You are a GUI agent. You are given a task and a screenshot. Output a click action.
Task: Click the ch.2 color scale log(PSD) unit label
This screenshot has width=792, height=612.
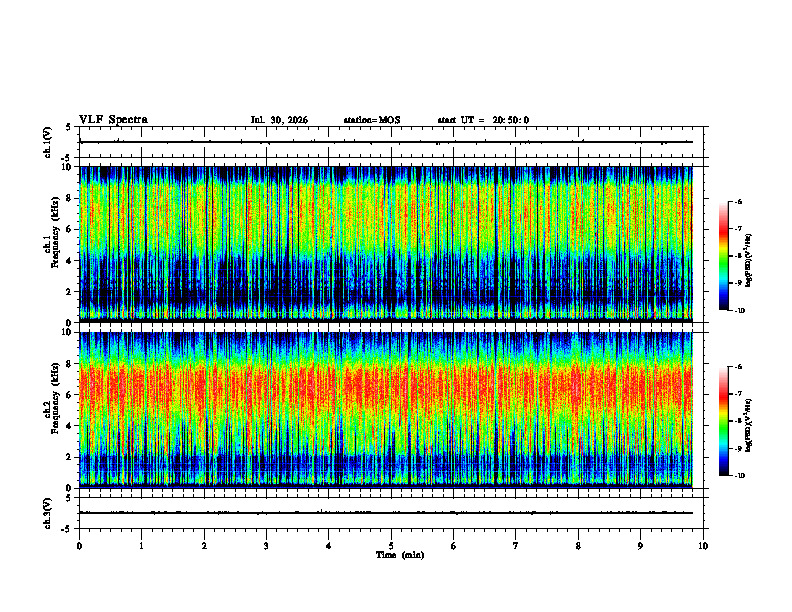(x=749, y=425)
